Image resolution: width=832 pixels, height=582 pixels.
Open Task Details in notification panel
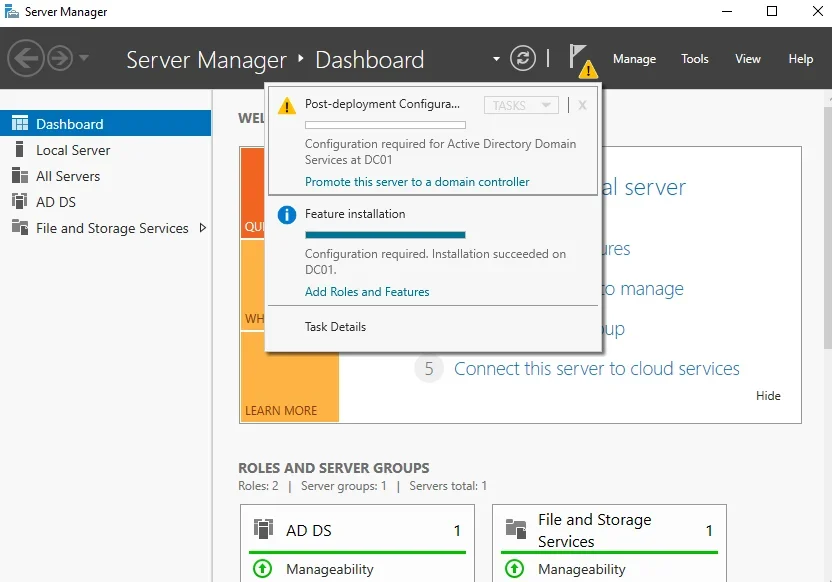click(335, 327)
